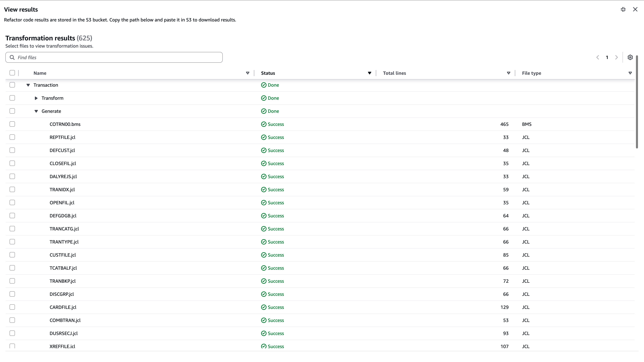Check the checkbox for REPTFILE.jcl
Viewport: 644px width, 362px height.
point(12,137)
